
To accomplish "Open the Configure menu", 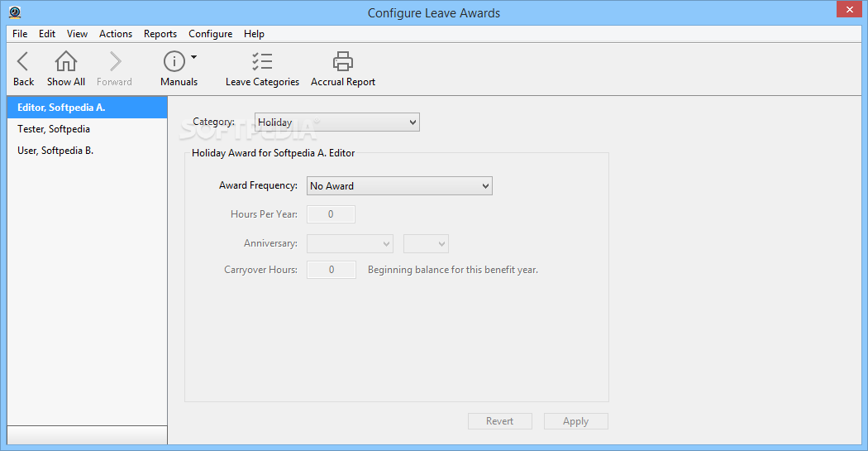I will 210,34.
